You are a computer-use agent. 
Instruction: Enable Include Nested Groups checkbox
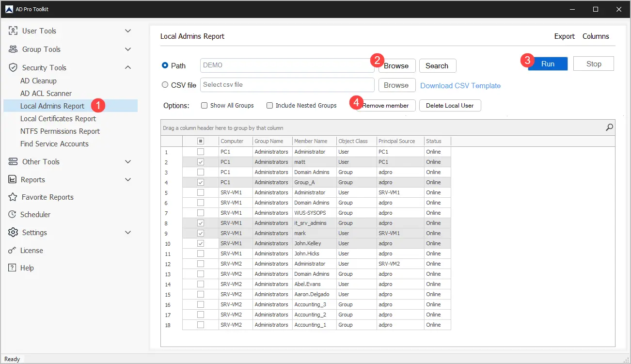(x=270, y=105)
